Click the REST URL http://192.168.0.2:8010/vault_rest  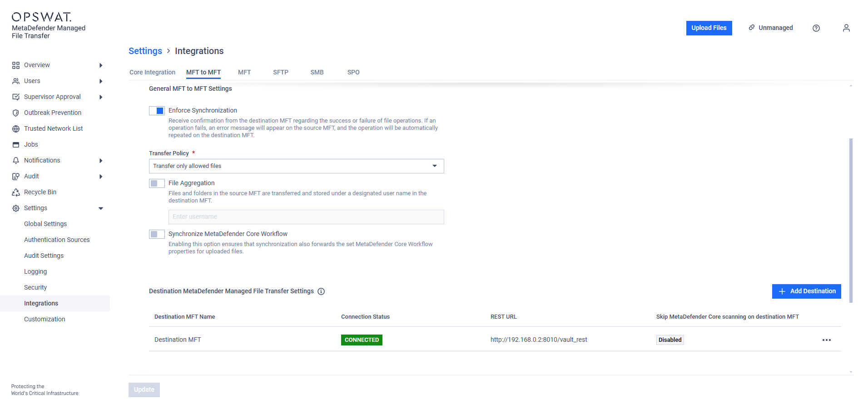[539, 340]
